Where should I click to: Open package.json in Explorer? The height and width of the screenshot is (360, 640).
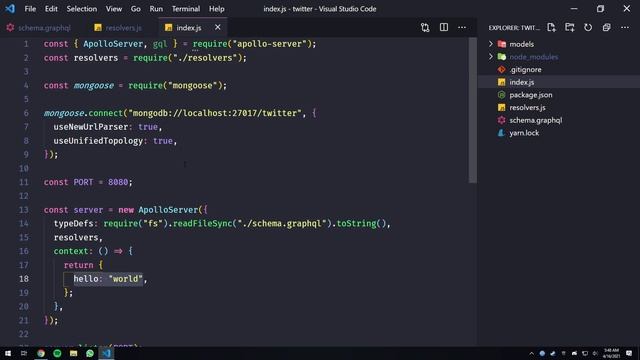pyautogui.click(x=531, y=95)
